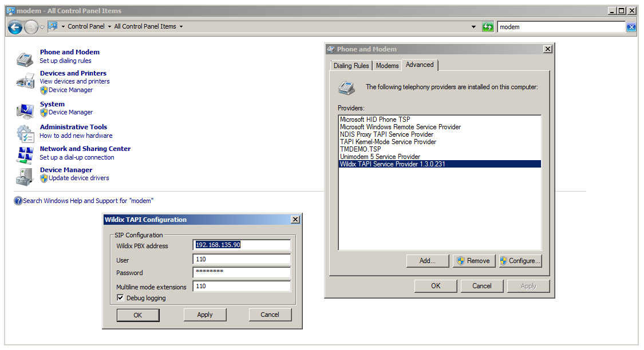
Task: Click Control Panel breadcrumb item
Action: coord(86,26)
